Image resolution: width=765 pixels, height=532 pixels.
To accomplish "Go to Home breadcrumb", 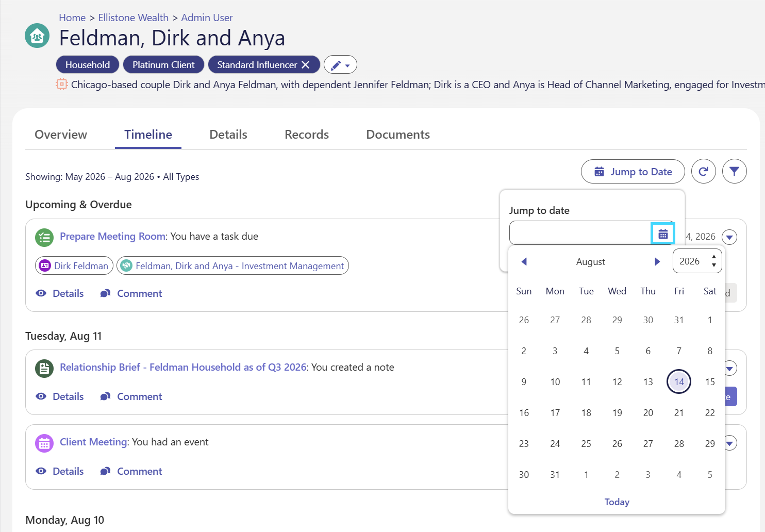I will click(72, 18).
